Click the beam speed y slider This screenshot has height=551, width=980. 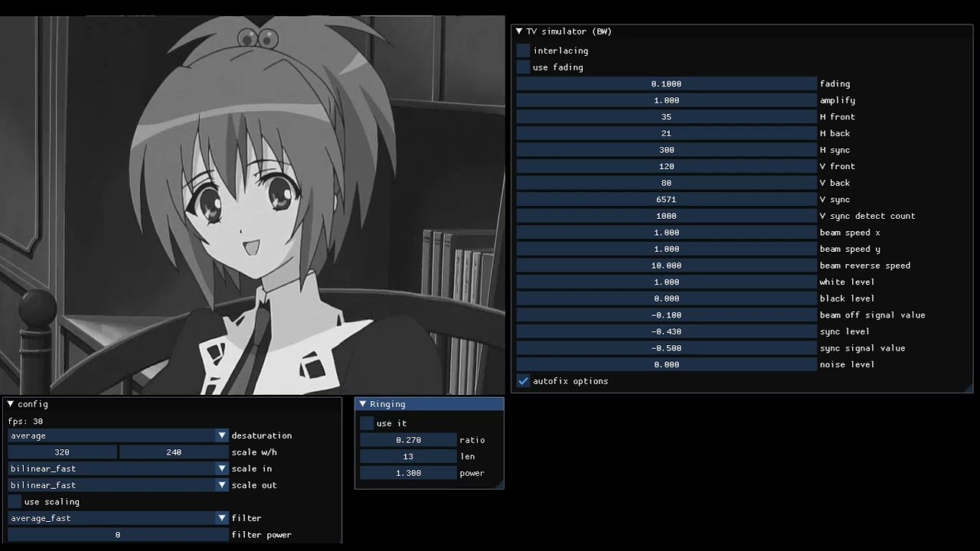click(x=667, y=249)
